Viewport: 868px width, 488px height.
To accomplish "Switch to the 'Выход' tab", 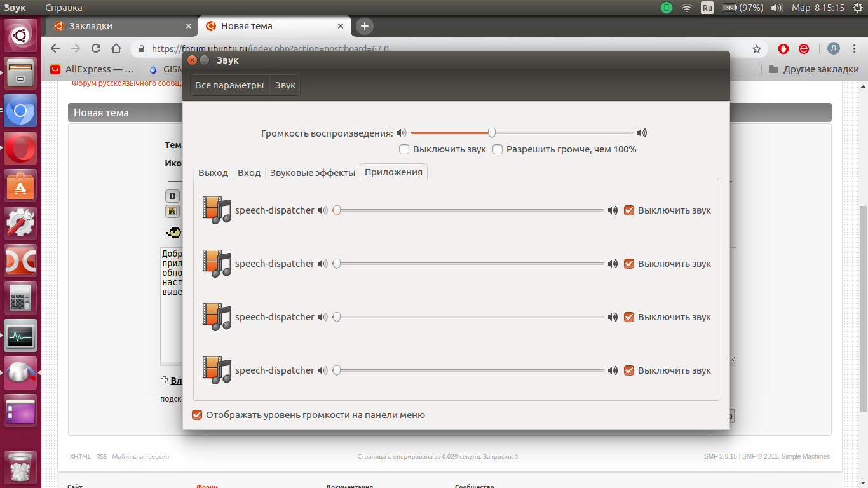I will click(x=213, y=173).
